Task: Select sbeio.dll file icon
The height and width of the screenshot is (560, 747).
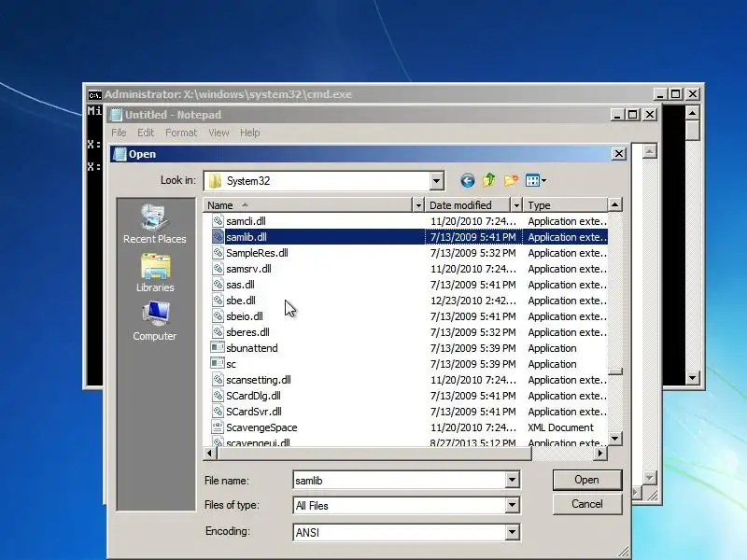Action: click(x=218, y=316)
